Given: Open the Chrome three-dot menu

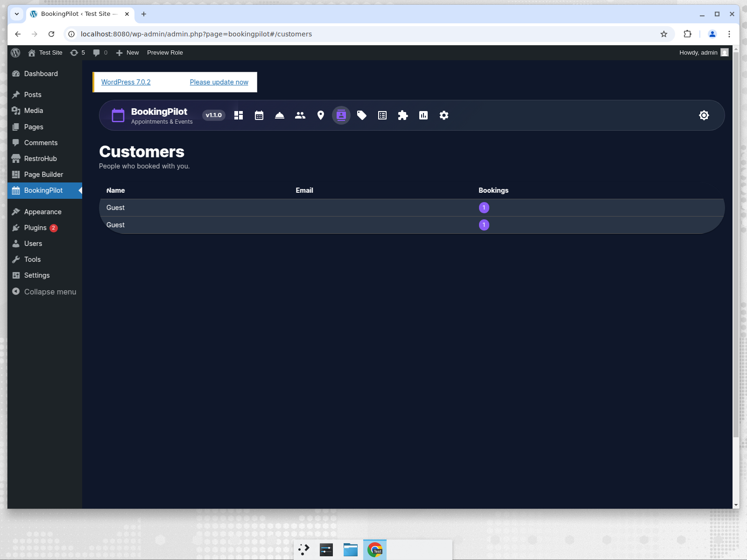Looking at the screenshot, I should (x=729, y=34).
